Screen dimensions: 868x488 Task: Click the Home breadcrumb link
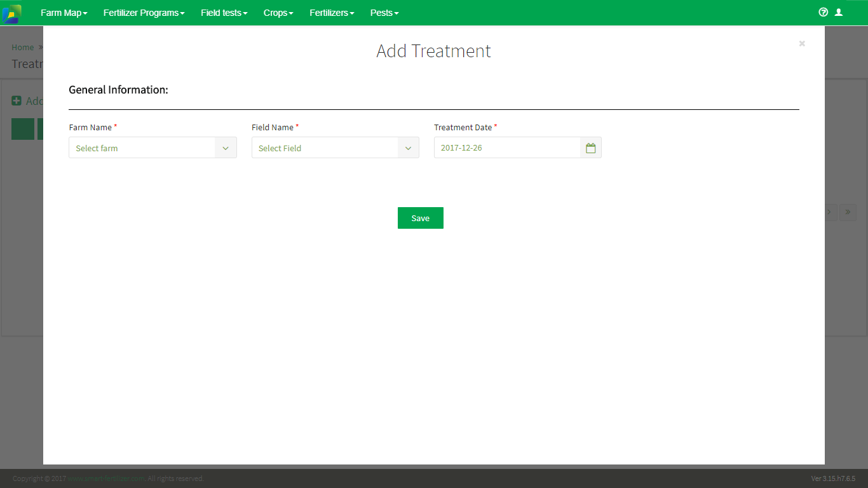[x=23, y=47]
